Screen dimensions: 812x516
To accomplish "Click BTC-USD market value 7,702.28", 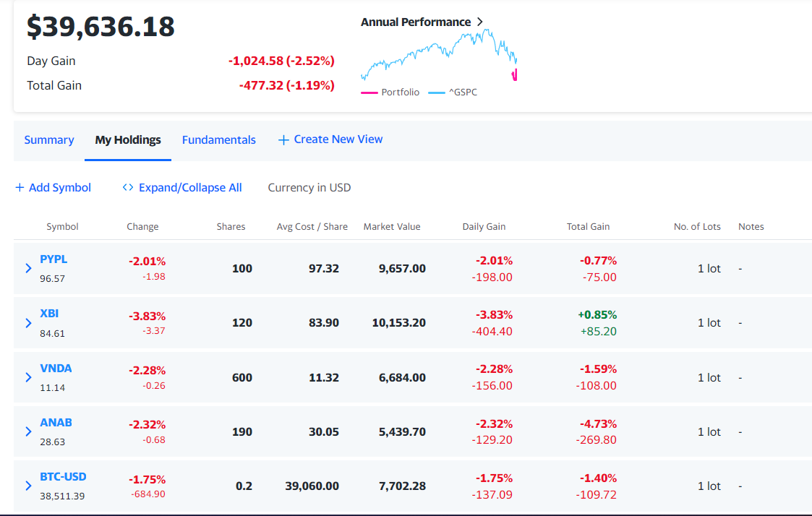I will [402, 486].
